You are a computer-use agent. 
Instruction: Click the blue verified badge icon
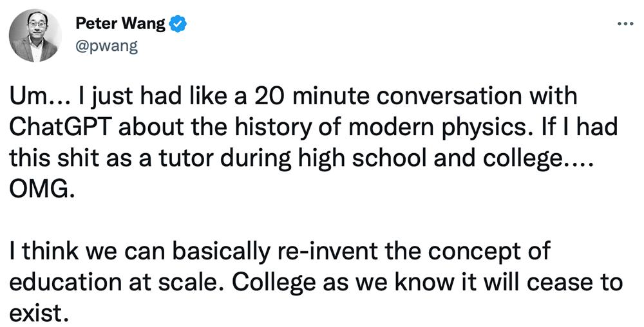tap(178, 24)
